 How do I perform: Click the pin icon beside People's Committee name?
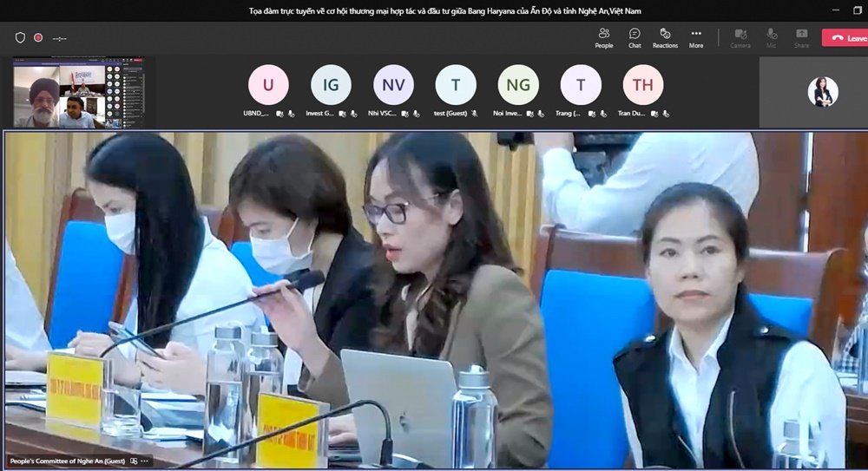tap(134, 461)
